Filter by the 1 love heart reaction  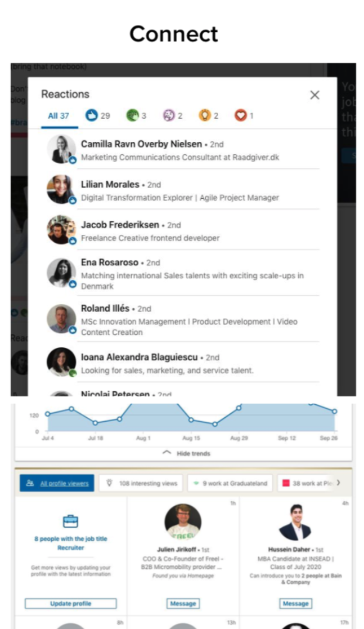click(x=244, y=115)
